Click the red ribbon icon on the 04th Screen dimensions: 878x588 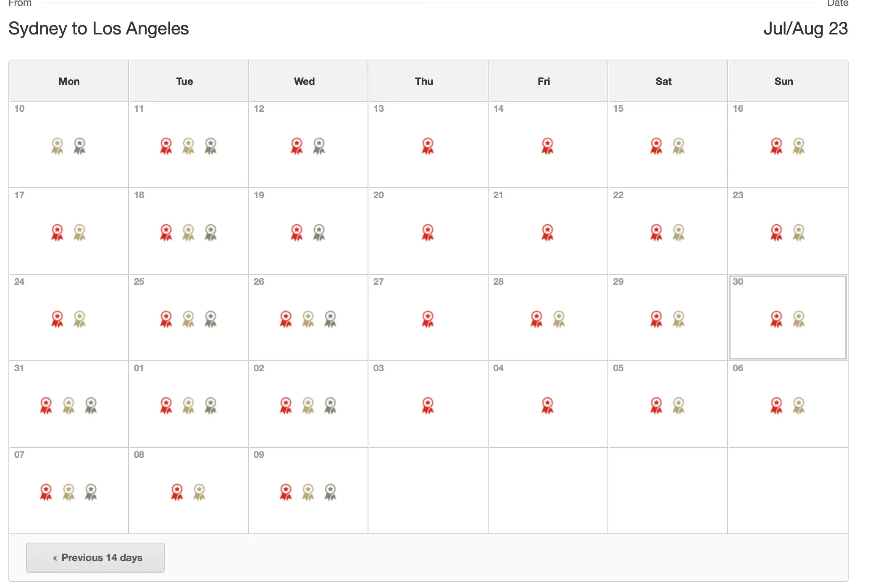(x=547, y=406)
